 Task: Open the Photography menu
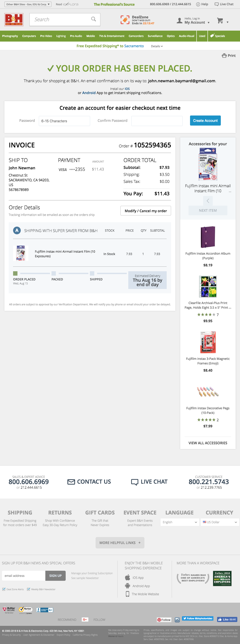pos(10,36)
